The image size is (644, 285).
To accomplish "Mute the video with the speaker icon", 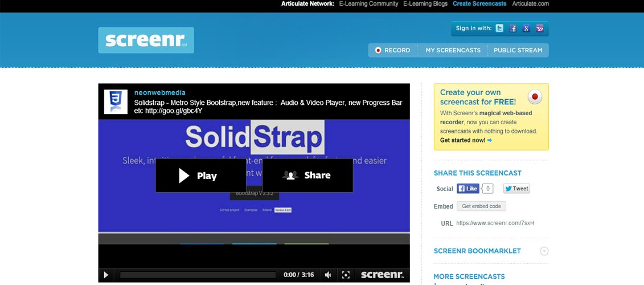I will pos(328,275).
